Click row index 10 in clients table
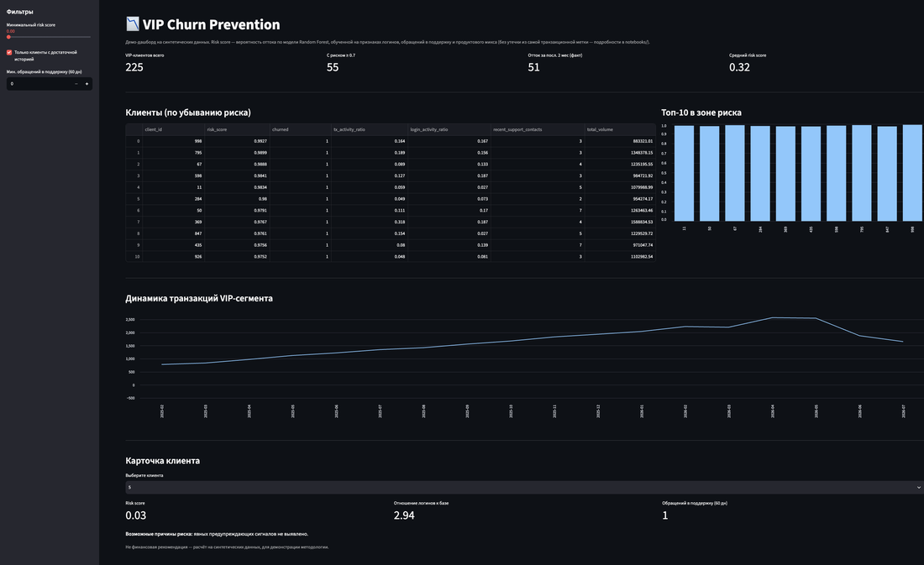 coord(134,257)
